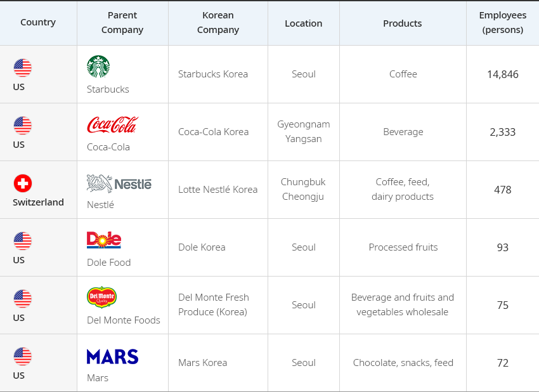Select the Country column header
The image size is (539, 392).
click(x=38, y=23)
